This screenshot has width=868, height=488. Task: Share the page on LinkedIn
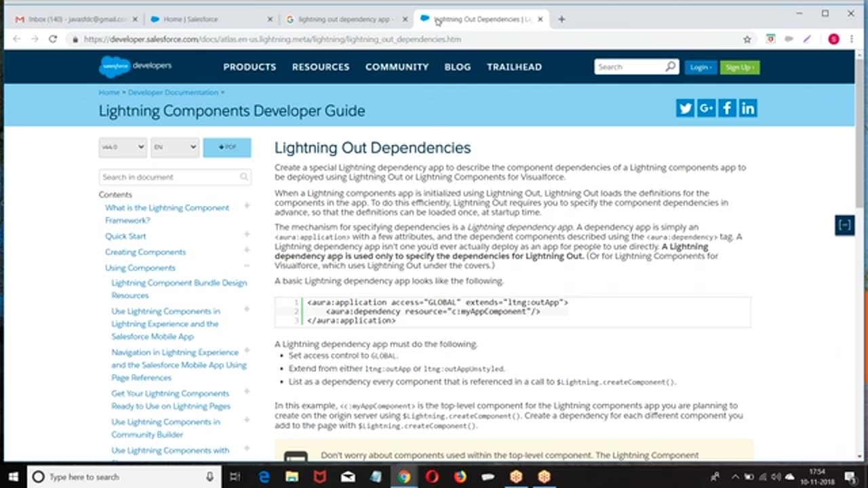748,108
